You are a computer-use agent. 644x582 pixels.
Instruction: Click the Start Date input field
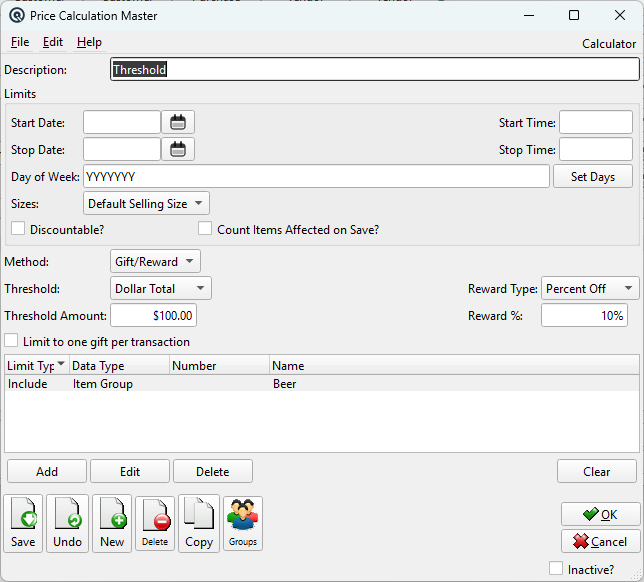(x=122, y=122)
